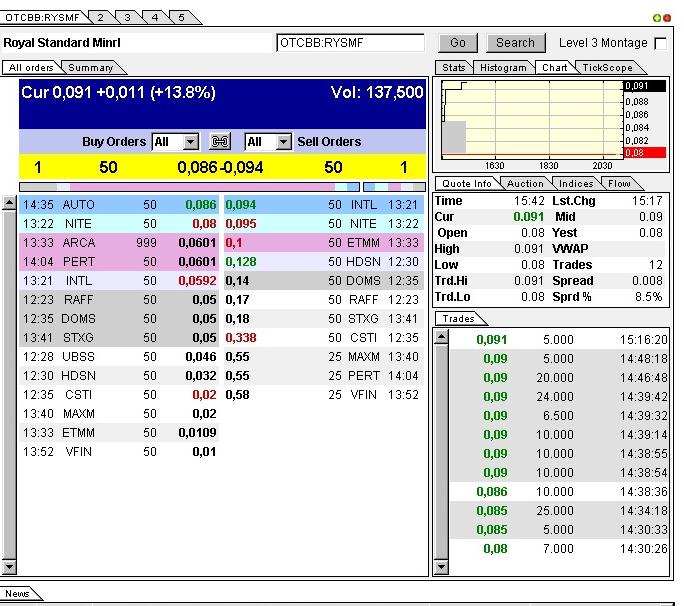Open the All orders tab

click(31, 68)
